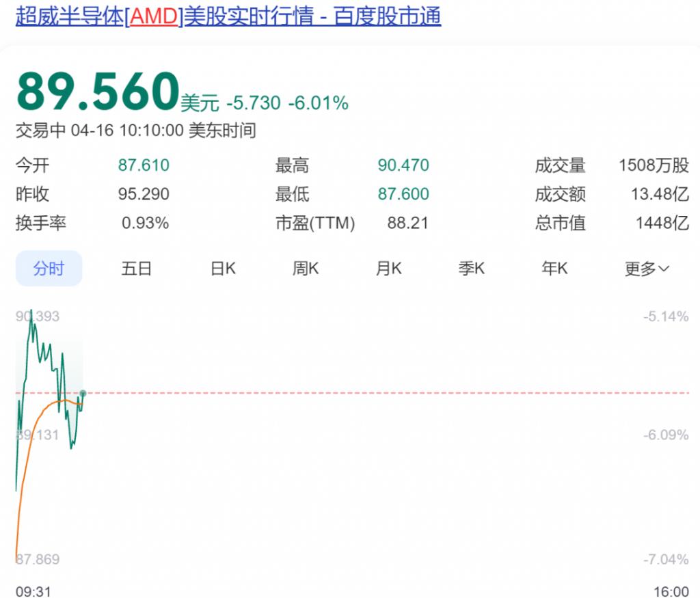Click the 最低 label

click(293, 194)
